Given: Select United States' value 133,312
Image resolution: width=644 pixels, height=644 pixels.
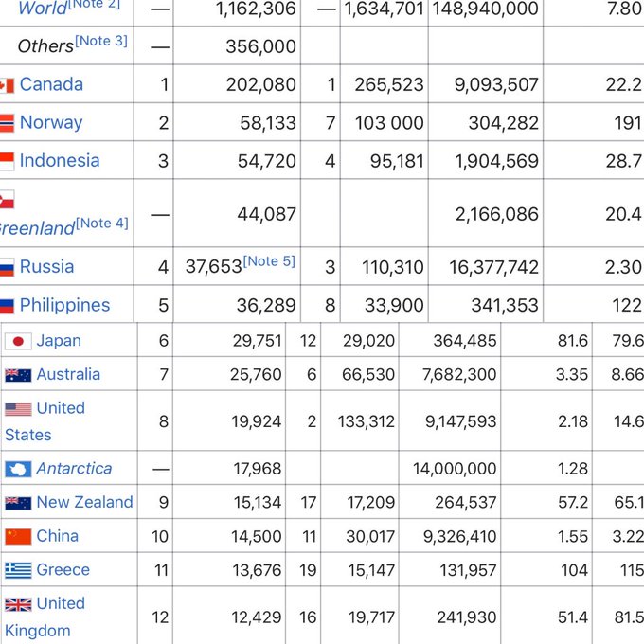Looking at the screenshot, I should pyautogui.click(x=367, y=421).
